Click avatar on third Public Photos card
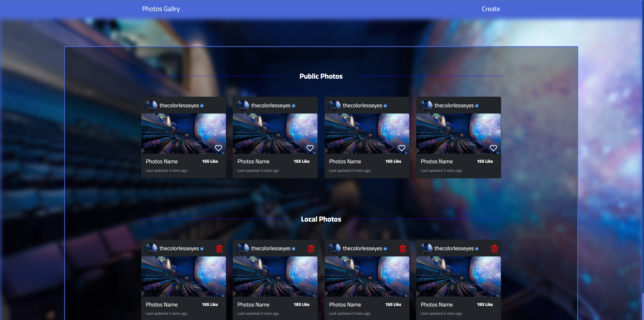Viewport: 644px width, 320px height. pyautogui.click(x=334, y=105)
